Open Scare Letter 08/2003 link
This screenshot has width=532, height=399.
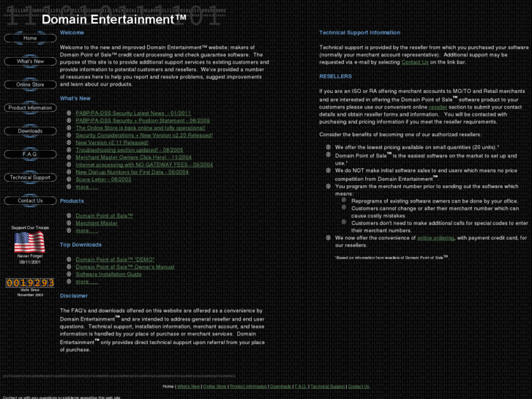[103, 179]
